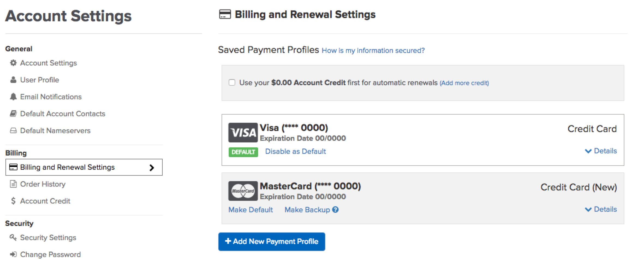
Task: Enable using Account Credit first checkbox
Action: [x=232, y=82]
